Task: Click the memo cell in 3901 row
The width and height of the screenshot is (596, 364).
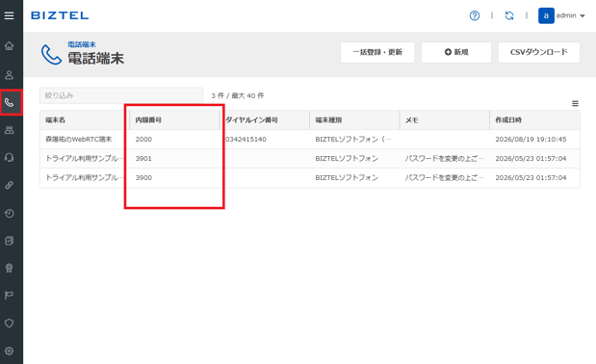Action: (x=445, y=159)
